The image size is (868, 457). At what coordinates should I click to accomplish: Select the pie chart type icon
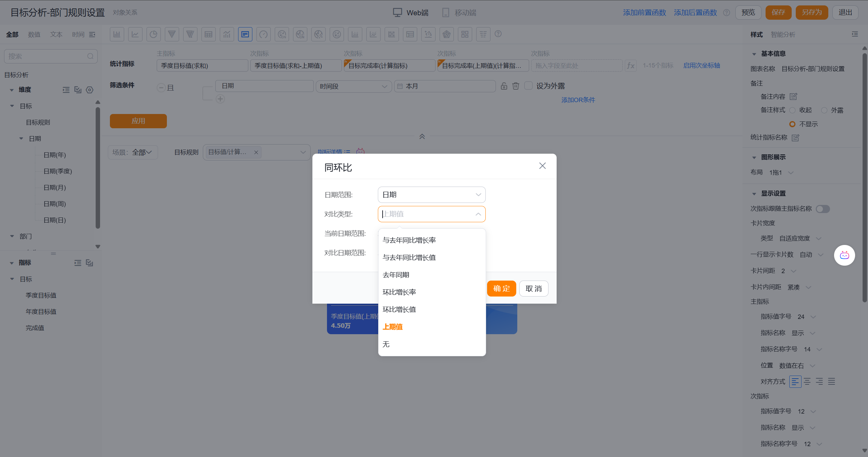pyautogui.click(x=153, y=34)
